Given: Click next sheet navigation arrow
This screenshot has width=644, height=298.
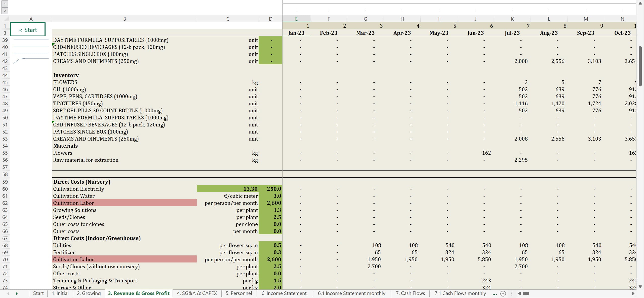Looking at the screenshot, I should click(17, 293).
